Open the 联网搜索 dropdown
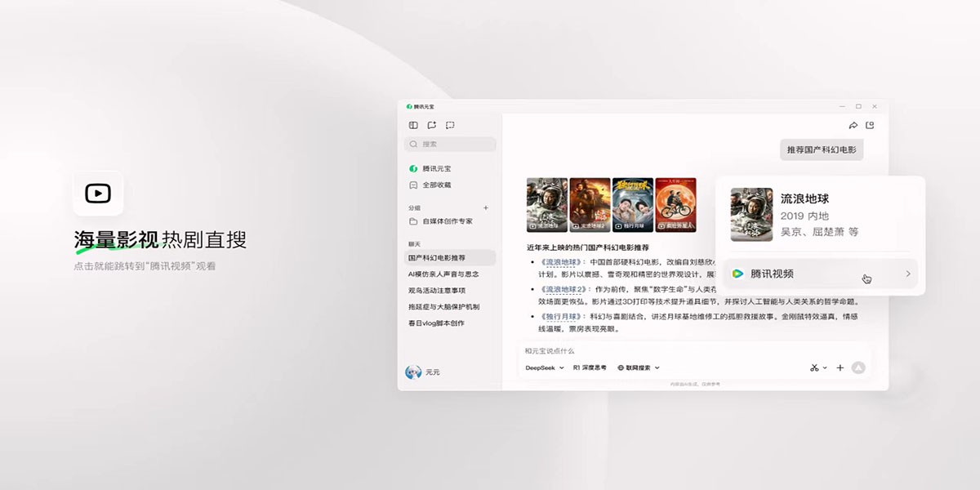 pos(639,368)
